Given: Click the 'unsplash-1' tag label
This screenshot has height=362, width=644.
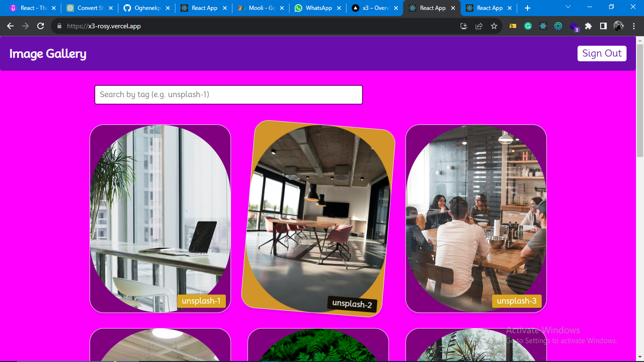Looking at the screenshot, I should (x=201, y=301).
